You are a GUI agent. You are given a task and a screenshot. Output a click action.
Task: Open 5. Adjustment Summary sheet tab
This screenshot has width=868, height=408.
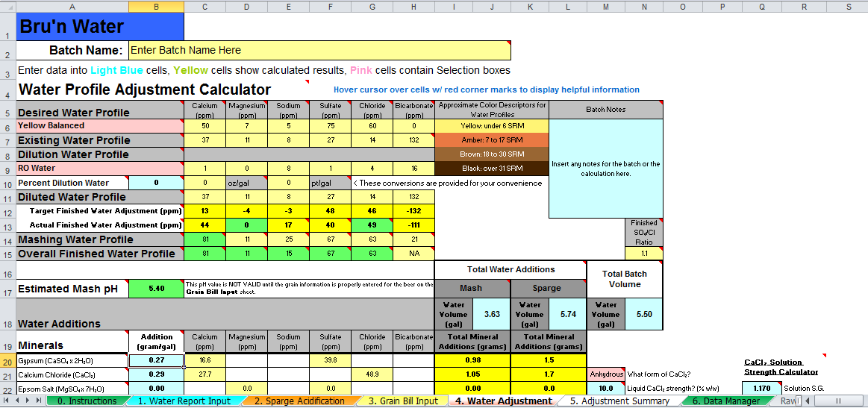coord(620,401)
